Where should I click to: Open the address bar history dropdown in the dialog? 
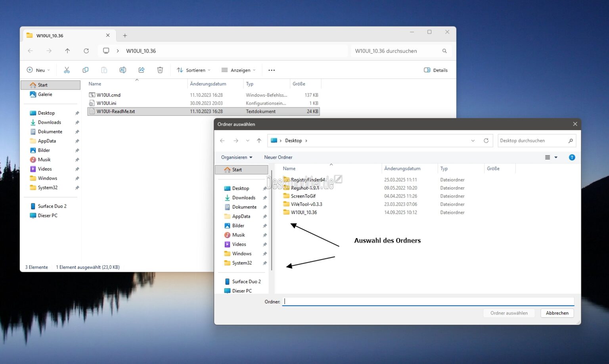[x=473, y=140]
